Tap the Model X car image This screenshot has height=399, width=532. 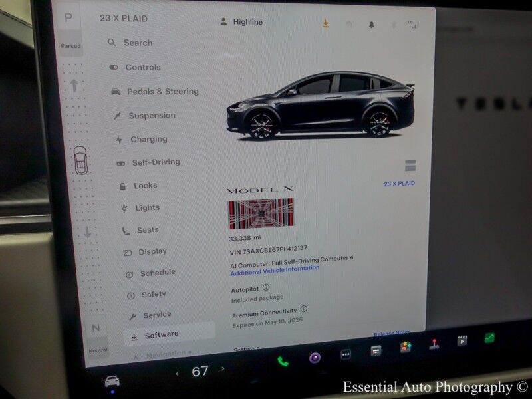coord(321,106)
